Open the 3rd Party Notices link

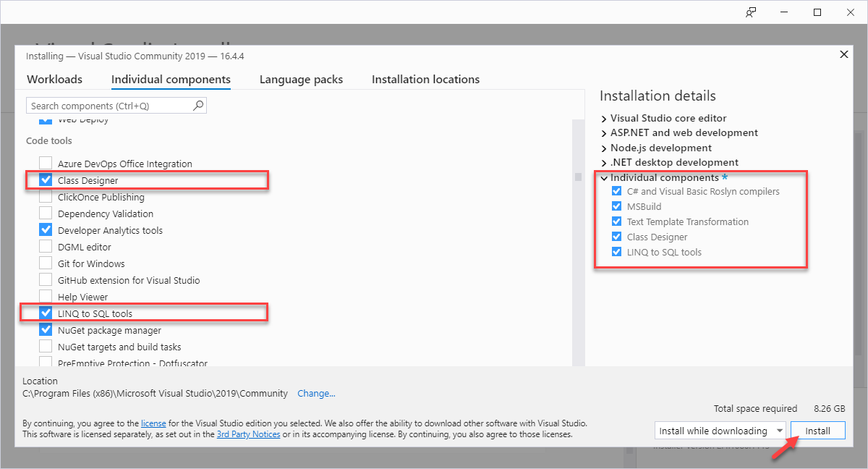coord(248,434)
